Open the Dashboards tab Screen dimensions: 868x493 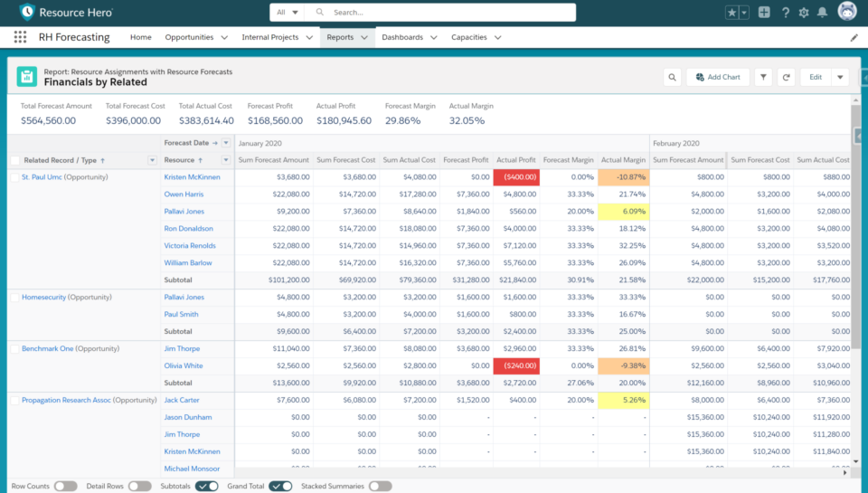click(x=402, y=37)
